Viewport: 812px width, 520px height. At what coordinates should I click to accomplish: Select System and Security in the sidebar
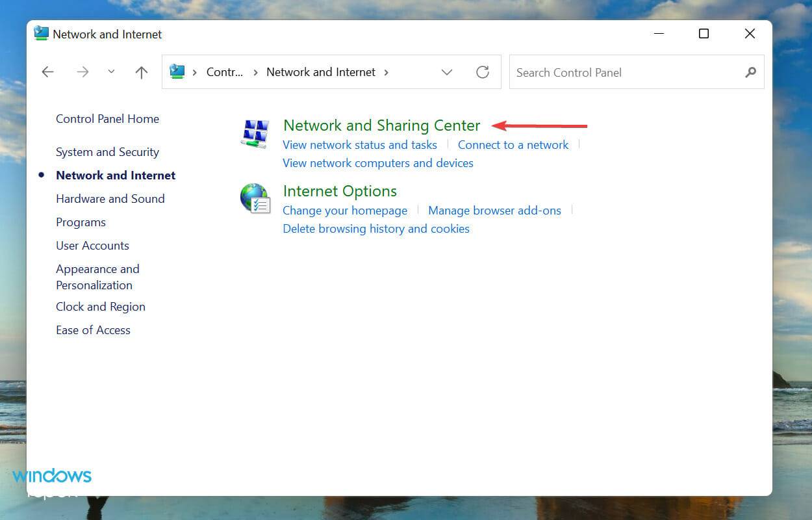[107, 151]
